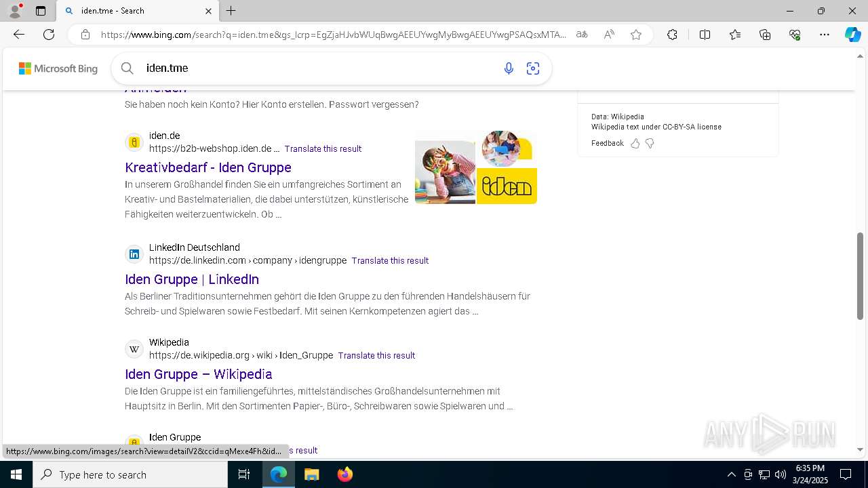Launch Firefox from the taskbar
868x488 pixels.
pyautogui.click(x=345, y=474)
